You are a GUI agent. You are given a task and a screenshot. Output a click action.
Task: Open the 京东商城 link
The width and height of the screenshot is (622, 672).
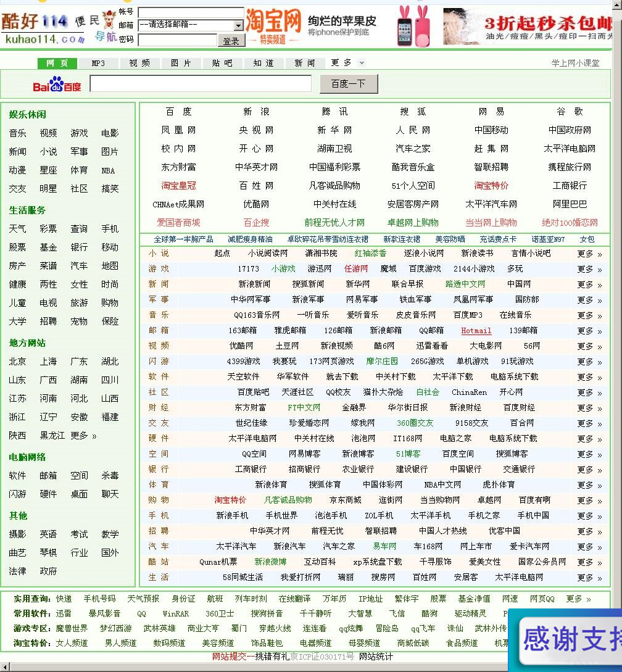point(345,500)
